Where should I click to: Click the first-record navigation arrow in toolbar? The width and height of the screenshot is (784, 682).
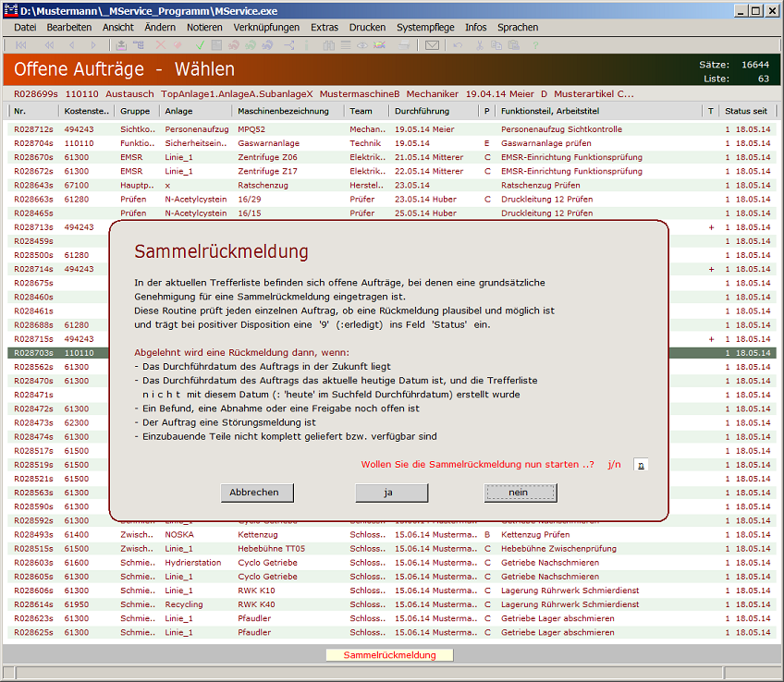(20, 44)
